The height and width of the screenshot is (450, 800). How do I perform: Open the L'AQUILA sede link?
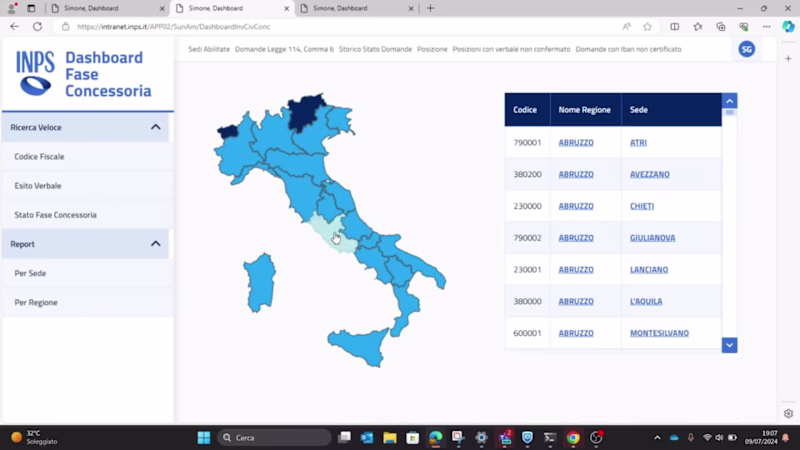tap(646, 302)
